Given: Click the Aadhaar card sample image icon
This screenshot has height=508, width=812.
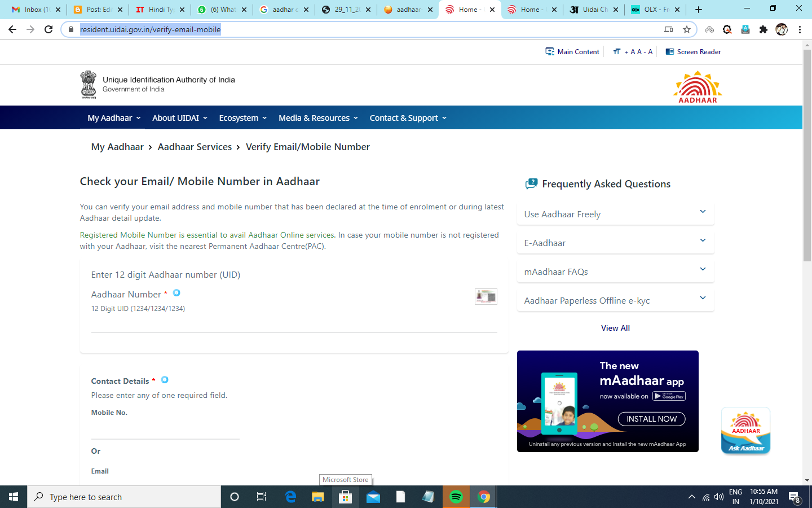Looking at the screenshot, I should pos(486,296).
